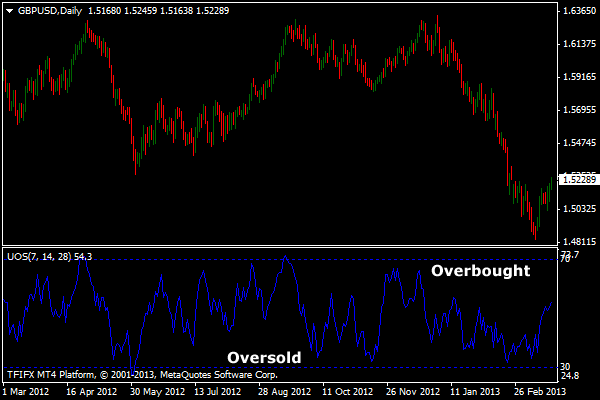
Task: Click the divider between price and UOS panes
Action: click(x=280, y=246)
